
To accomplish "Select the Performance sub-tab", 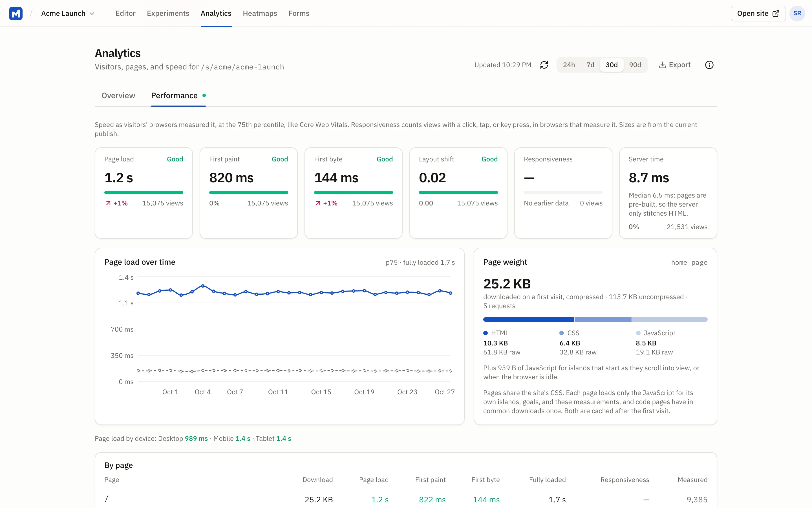I will [x=178, y=95].
